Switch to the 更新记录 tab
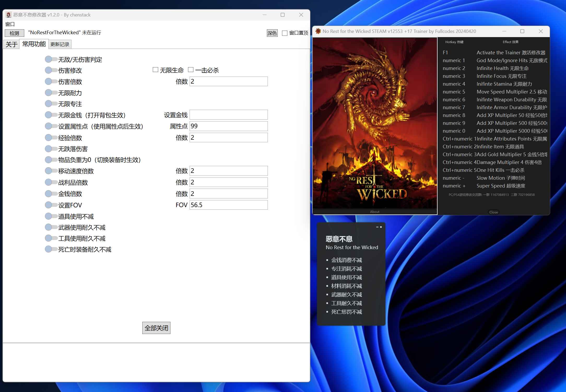 60,44
